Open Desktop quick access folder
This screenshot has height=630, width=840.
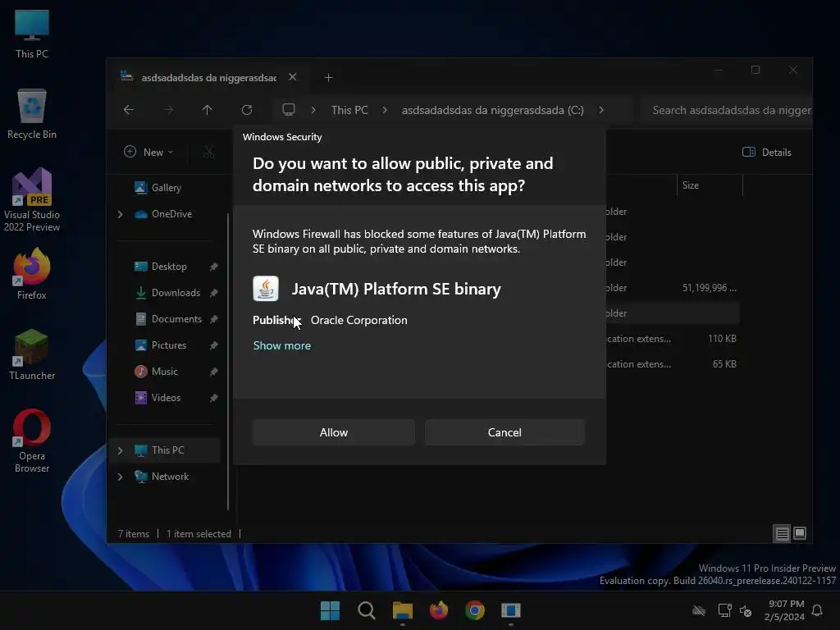click(x=169, y=267)
